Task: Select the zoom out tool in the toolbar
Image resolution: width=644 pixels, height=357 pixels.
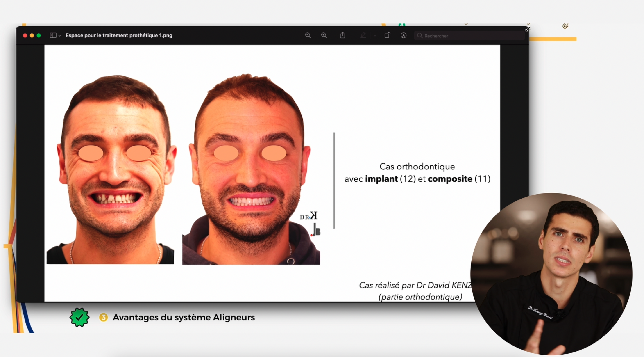Action: (308, 35)
